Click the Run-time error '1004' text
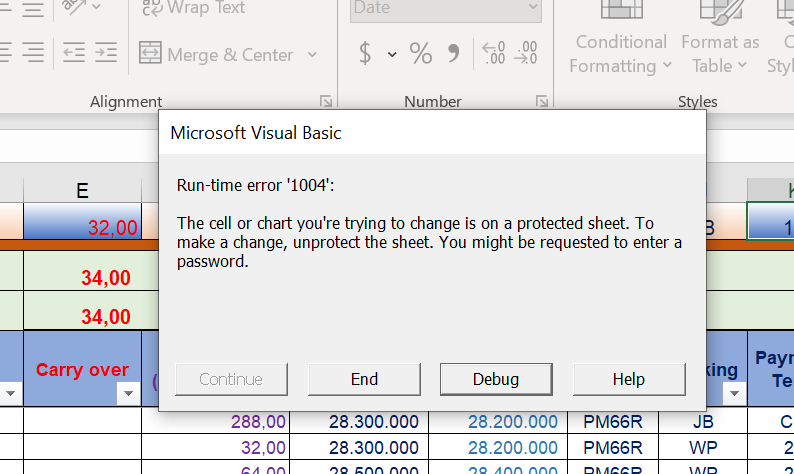This screenshot has width=794, height=474. tap(256, 185)
